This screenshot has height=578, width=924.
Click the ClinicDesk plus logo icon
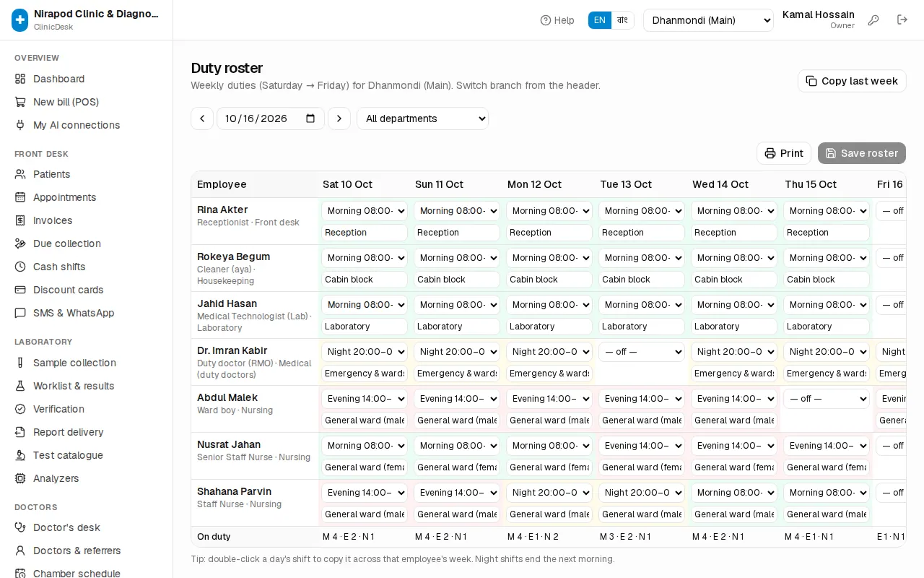(20, 20)
